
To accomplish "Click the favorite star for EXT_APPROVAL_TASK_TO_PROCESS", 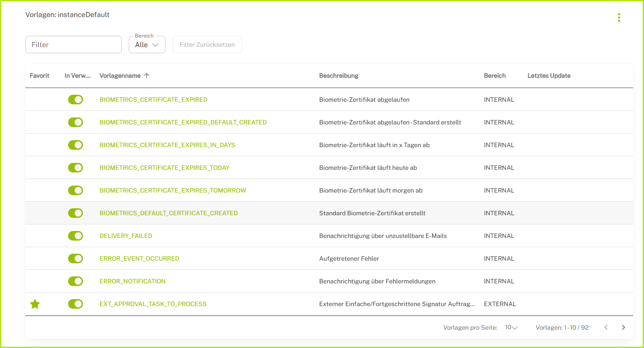I will pyautogui.click(x=35, y=304).
